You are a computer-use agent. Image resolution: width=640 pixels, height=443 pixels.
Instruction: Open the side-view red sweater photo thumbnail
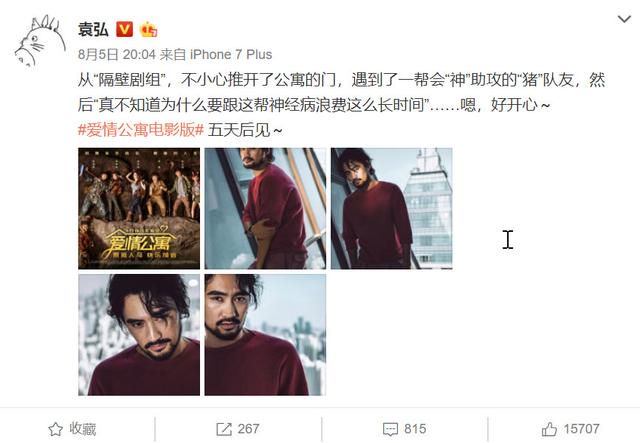click(x=265, y=209)
